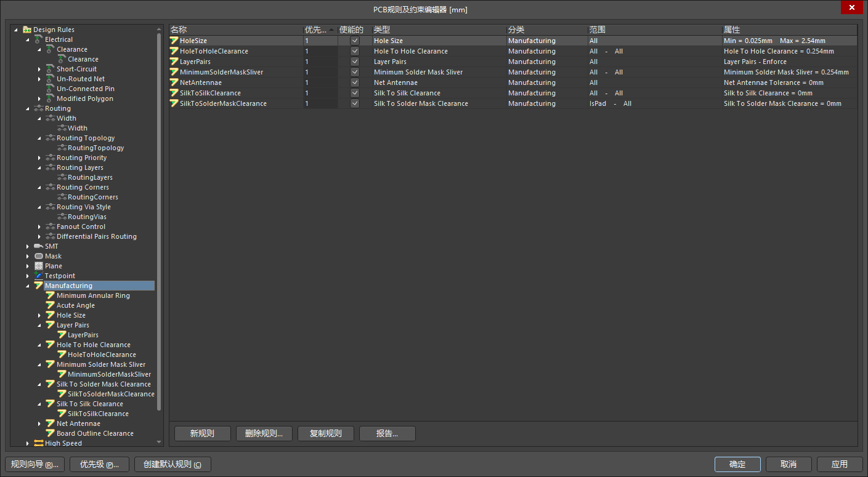This screenshot has height=477, width=868.
Task: Click the LayerPairs row icon in table
Action: pos(174,62)
